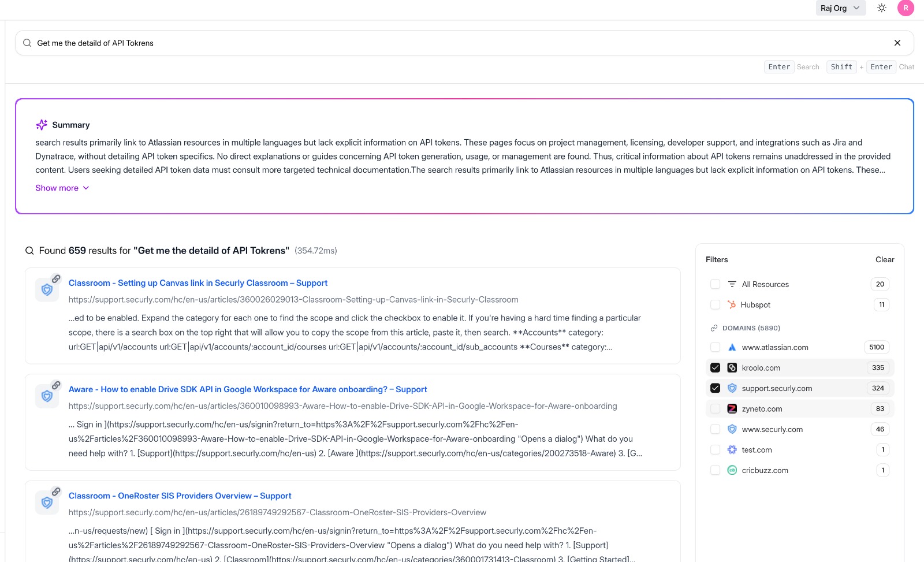Screen dimensions: 924x562
Task: Open Classroom OneRoster SIS Providers Overview result
Action: coord(180,496)
